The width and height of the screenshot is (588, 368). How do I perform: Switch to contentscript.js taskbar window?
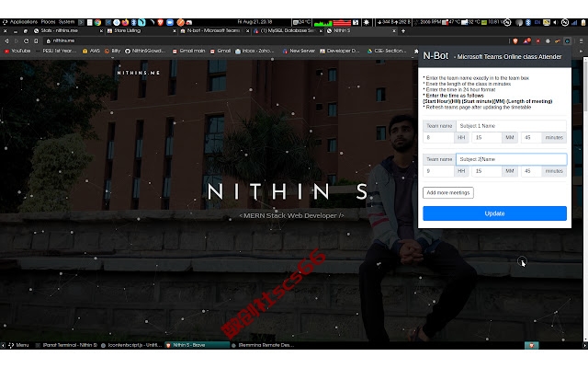coord(131,345)
